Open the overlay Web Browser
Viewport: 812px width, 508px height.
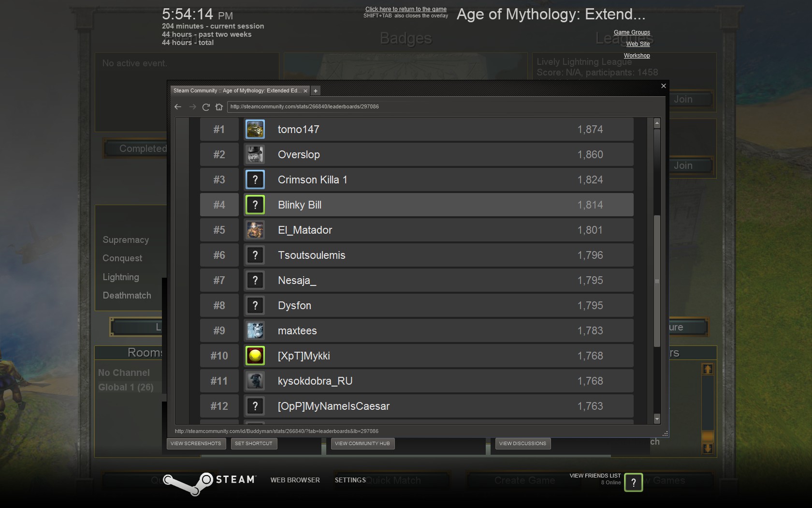pyautogui.click(x=295, y=480)
